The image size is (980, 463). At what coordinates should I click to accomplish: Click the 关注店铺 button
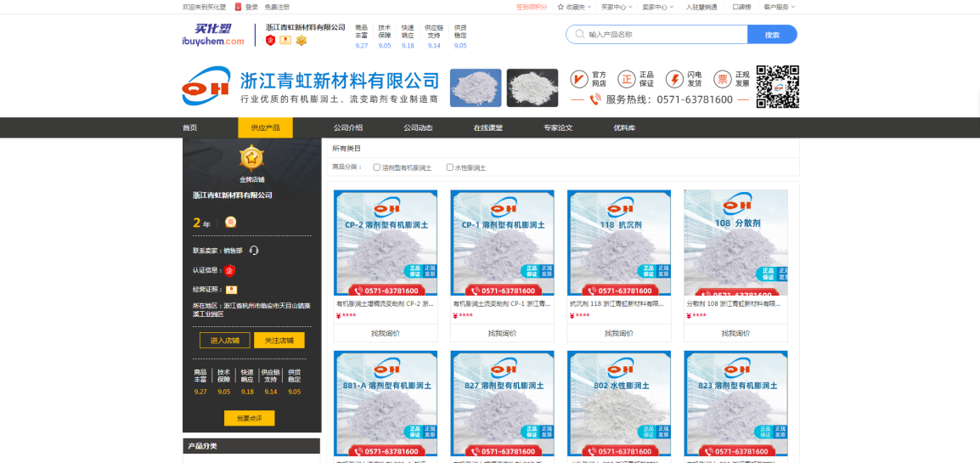click(x=279, y=341)
